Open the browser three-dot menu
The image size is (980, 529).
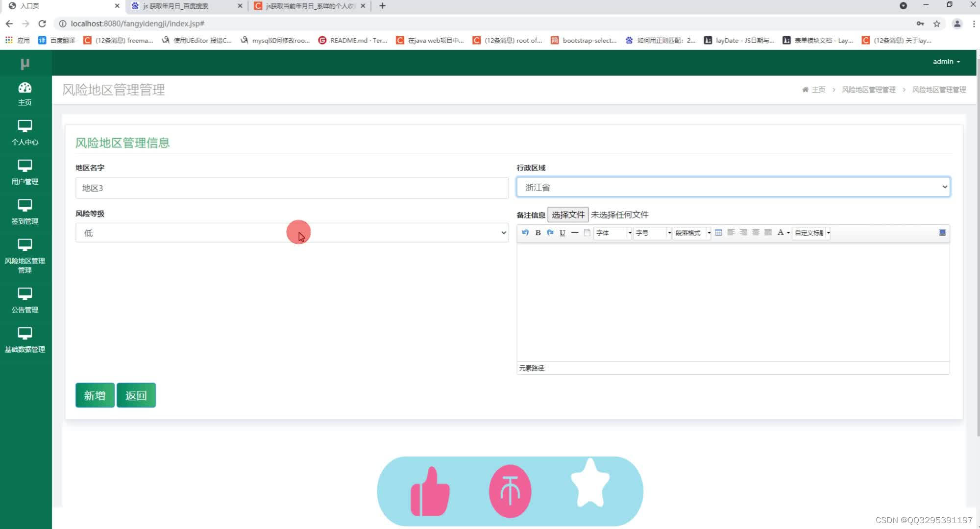(x=974, y=24)
